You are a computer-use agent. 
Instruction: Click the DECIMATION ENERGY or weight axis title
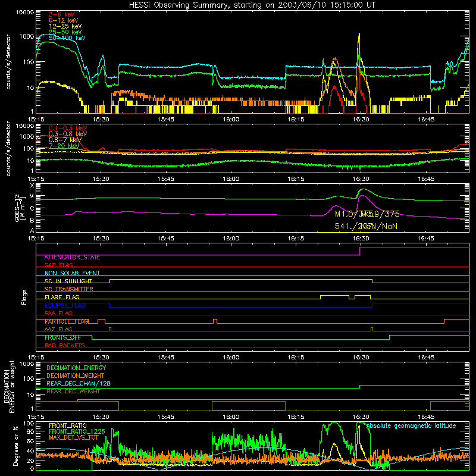(9, 386)
